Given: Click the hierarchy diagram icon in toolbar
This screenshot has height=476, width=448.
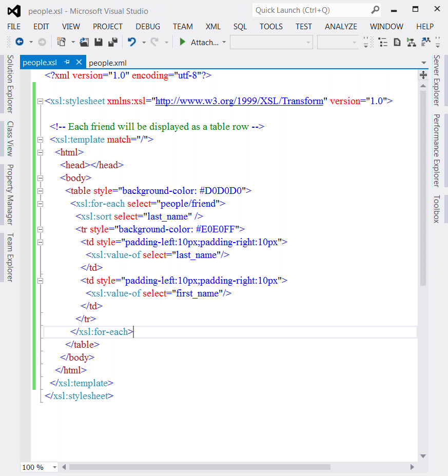Looking at the screenshot, I should (411, 42).
